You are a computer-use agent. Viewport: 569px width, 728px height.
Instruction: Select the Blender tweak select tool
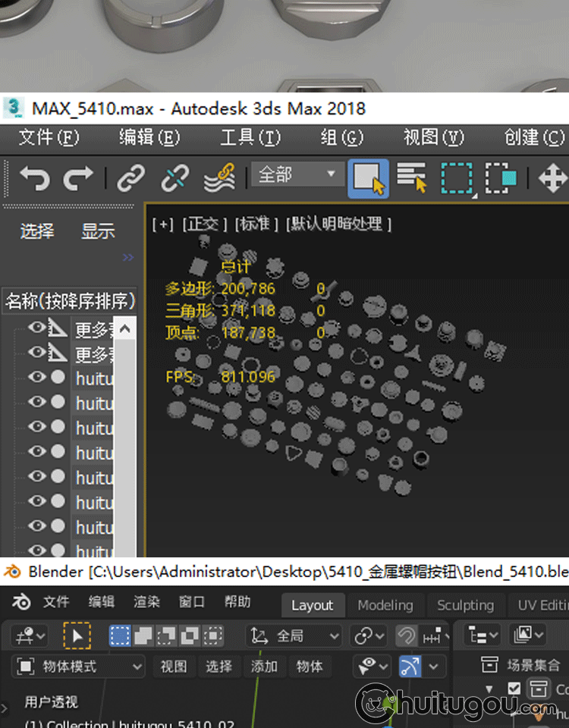pos(76,635)
